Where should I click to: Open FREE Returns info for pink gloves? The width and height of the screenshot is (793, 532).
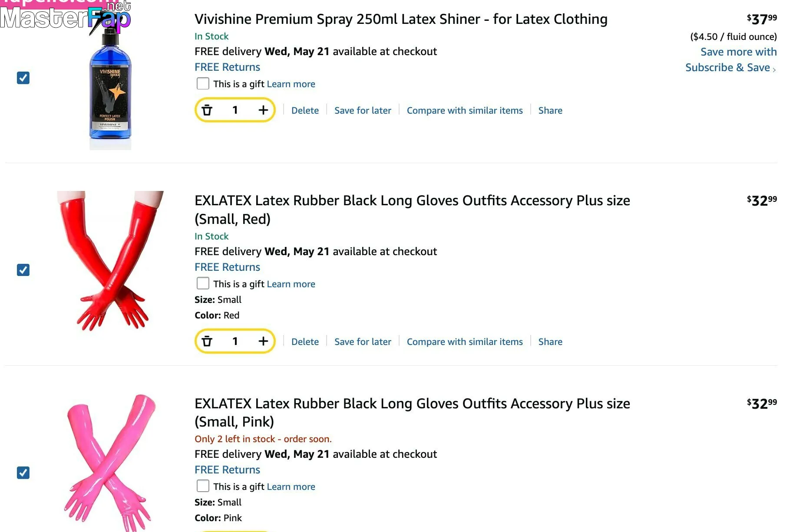point(227,470)
